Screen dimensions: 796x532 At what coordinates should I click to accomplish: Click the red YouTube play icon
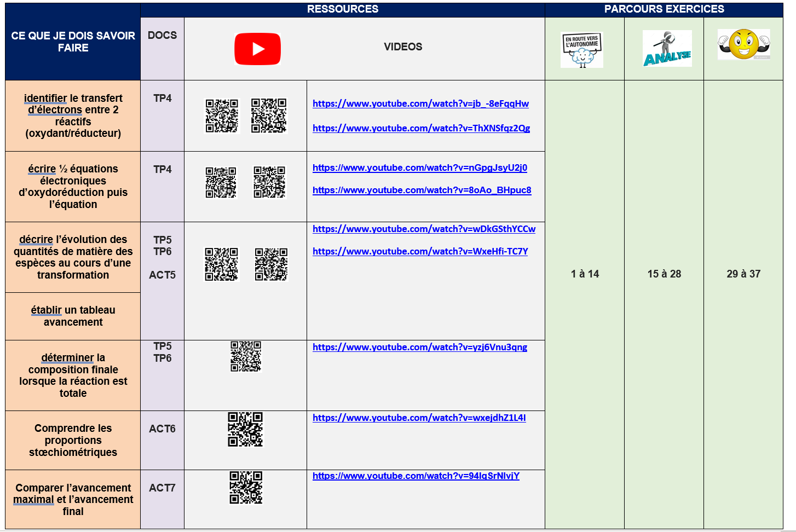coord(257,49)
